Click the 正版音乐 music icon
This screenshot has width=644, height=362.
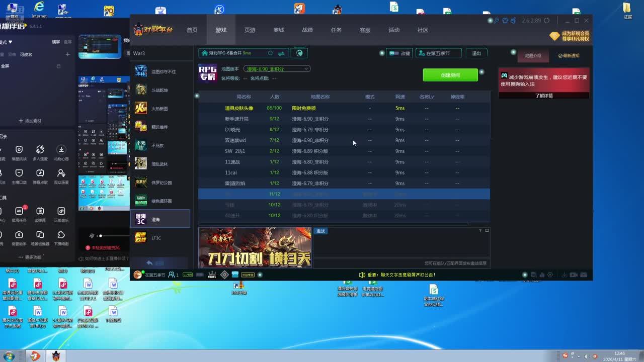[61, 214]
